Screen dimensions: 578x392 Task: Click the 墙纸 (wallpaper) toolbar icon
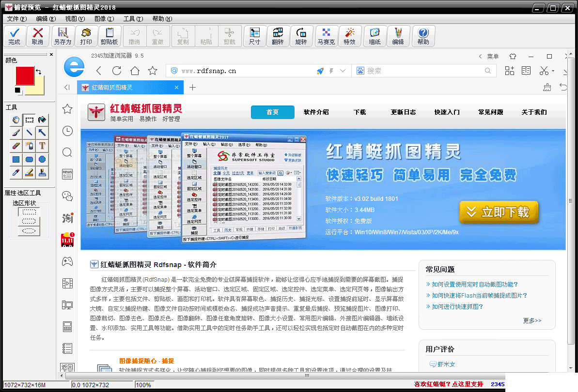pyautogui.click(x=375, y=36)
